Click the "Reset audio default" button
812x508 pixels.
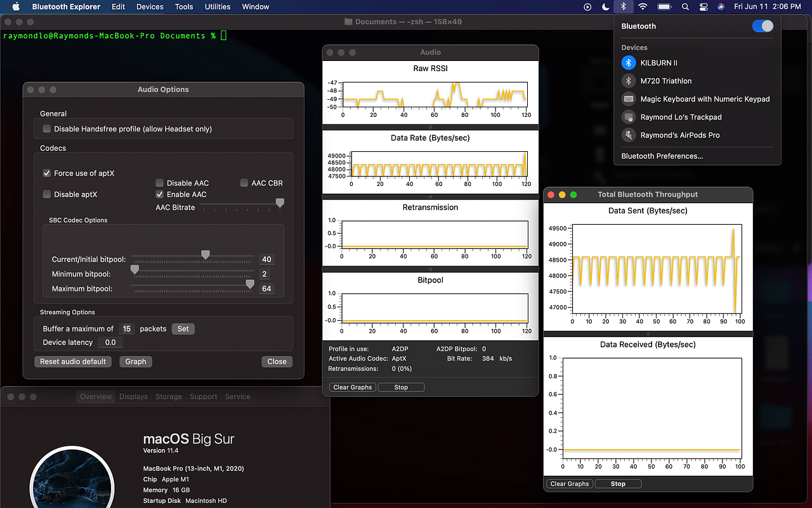[73, 361]
